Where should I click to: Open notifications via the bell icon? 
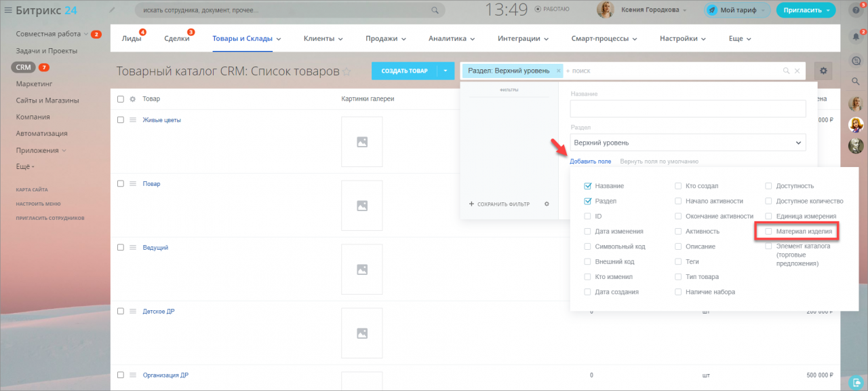(856, 37)
